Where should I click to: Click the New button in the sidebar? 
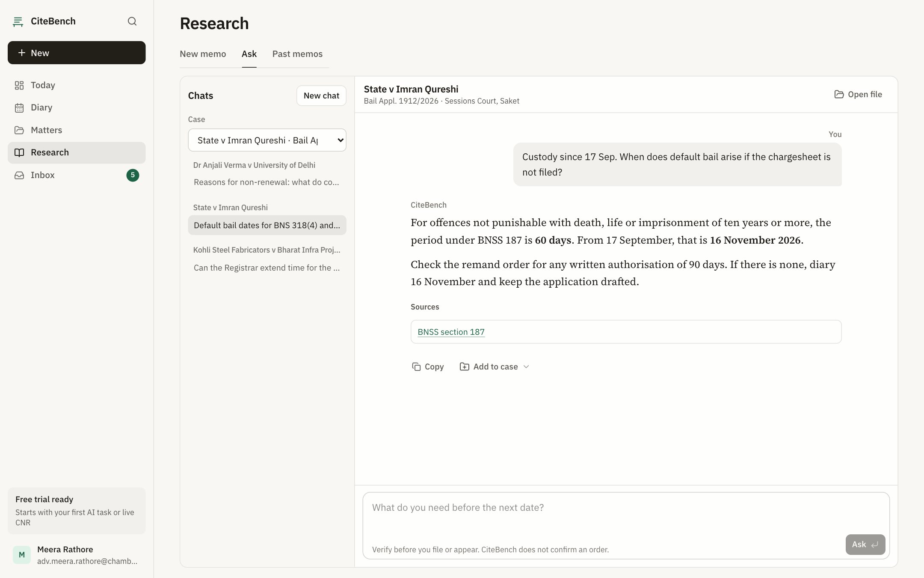[x=77, y=53]
